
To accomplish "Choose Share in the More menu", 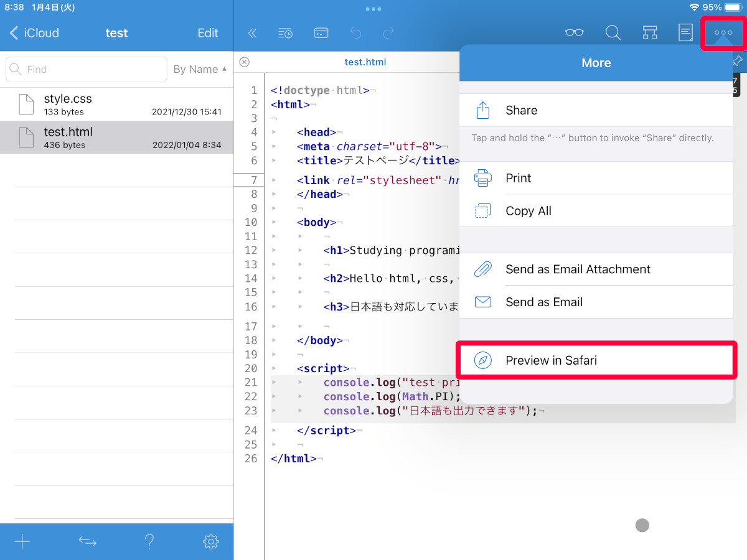I will [596, 110].
